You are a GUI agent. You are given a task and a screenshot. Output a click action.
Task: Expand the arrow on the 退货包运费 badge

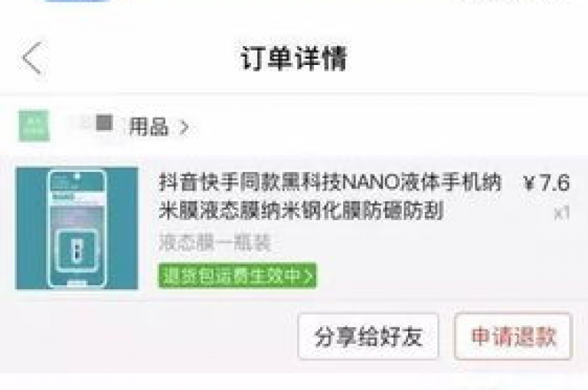coord(309,276)
